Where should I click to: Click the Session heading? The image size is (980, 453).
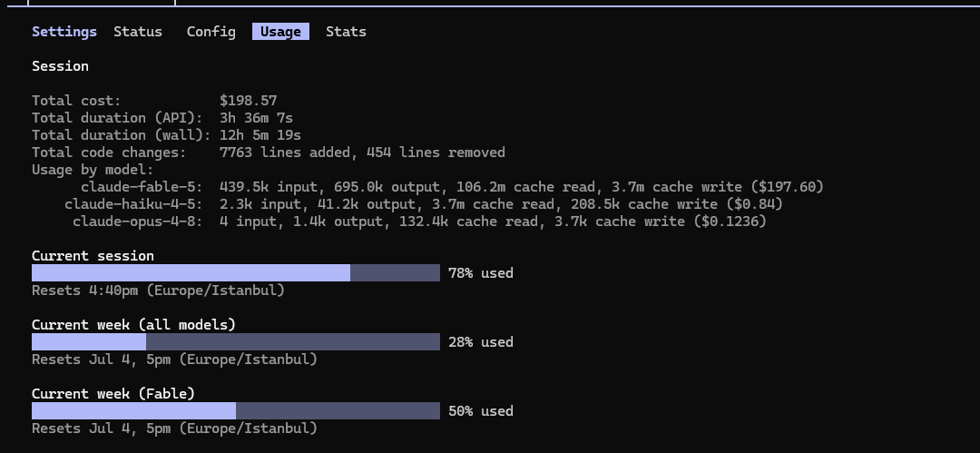pyautogui.click(x=60, y=66)
